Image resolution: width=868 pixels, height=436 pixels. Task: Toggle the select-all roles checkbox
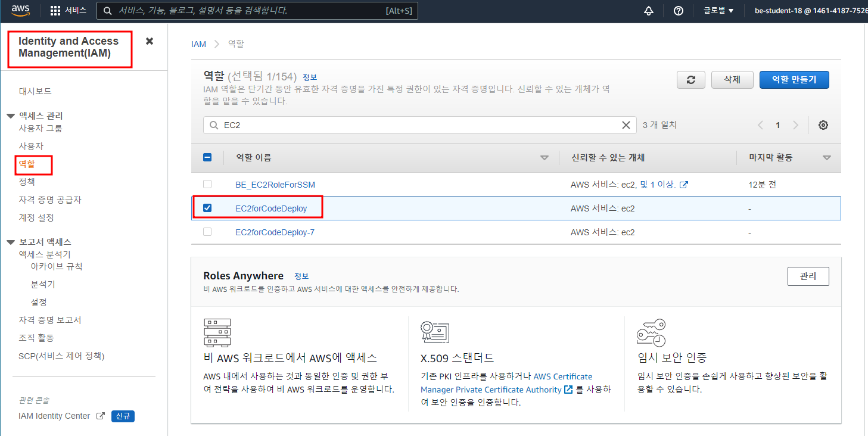click(207, 158)
